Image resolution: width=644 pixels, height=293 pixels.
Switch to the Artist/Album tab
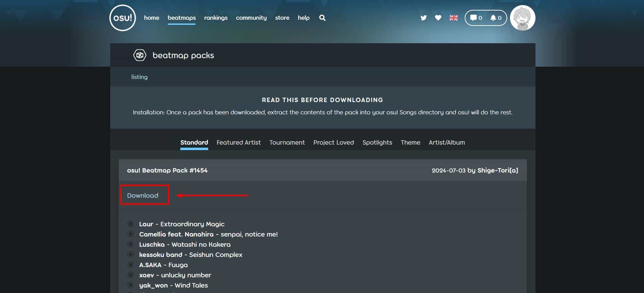point(447,143)
